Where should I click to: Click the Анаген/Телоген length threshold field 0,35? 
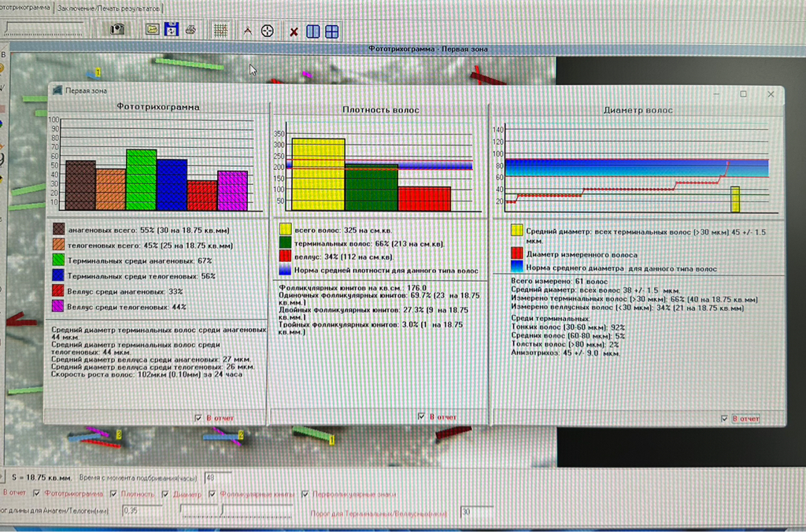(142, 511)
